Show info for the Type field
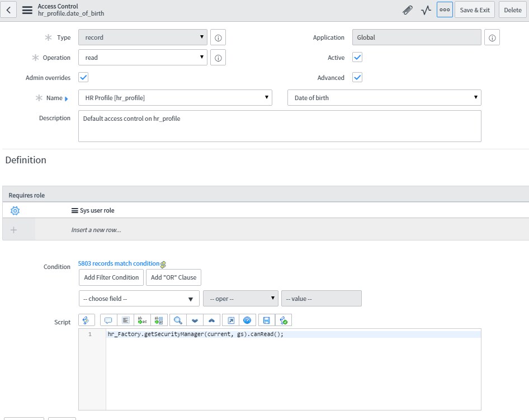The height and width of the screenshot is (420, 529). 218,37
